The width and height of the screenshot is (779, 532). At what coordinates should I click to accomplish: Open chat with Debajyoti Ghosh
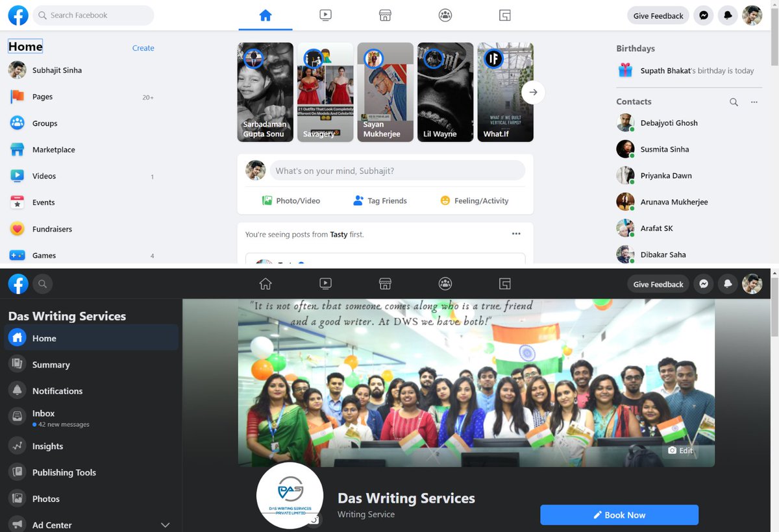[x=690, y=123]
